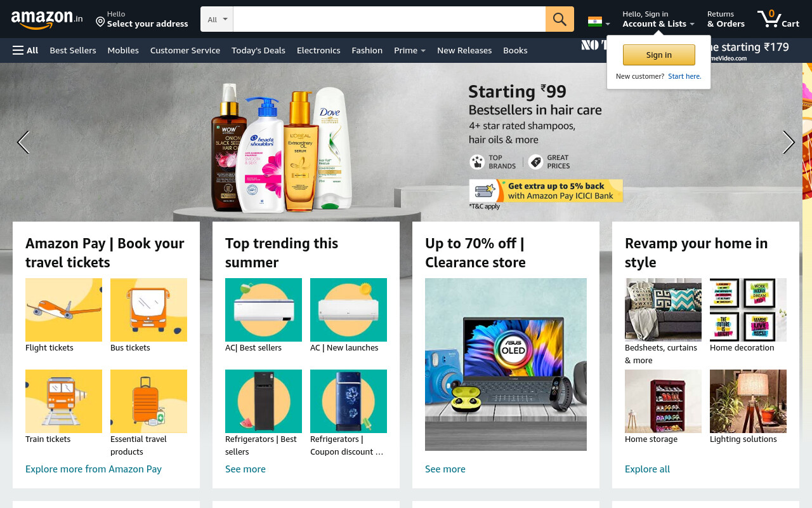
Task: Select the Bus tickets tile
Action: pyautogui.click(x=148, y=310)
